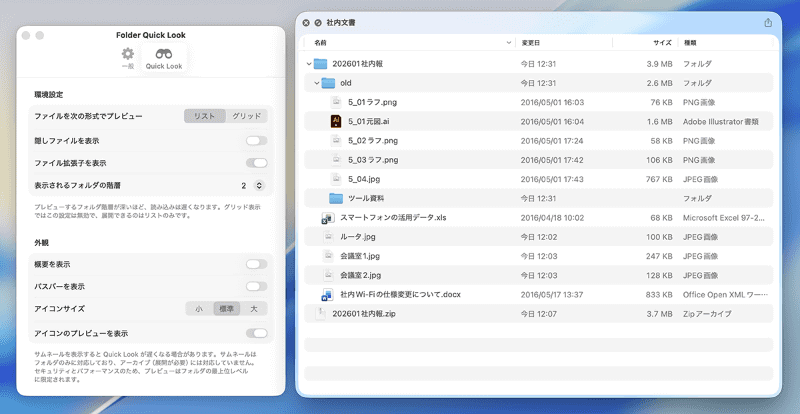Viewport: 800px width, 414px height.
Task: Select file name 5_04.jpg
Action: click(364, 179)
